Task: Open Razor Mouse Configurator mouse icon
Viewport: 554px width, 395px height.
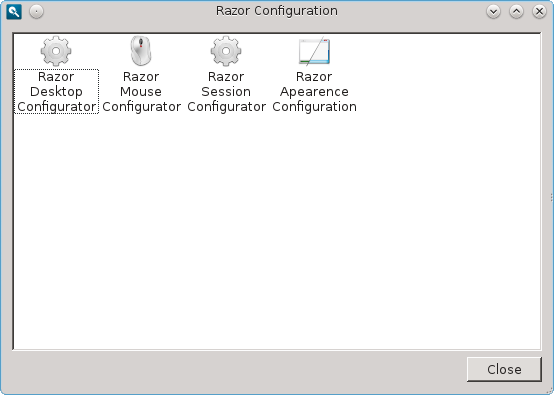Action: pyautogui.click(x=141, y=51)
